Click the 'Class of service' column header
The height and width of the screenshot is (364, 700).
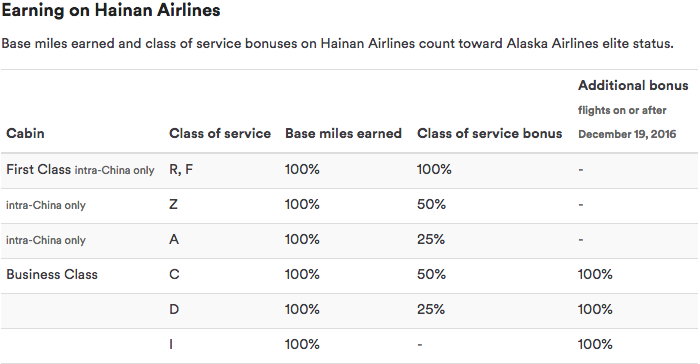[x=220, y=134]
